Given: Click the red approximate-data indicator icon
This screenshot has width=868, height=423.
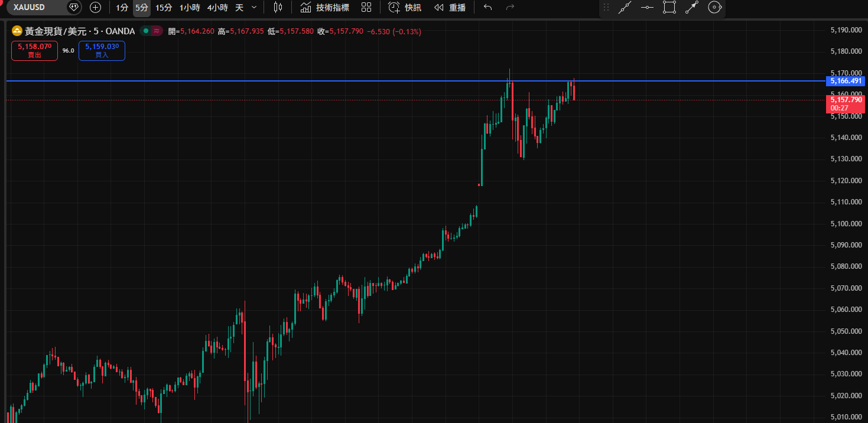Looking at the screenshot, I should (157, 31).
